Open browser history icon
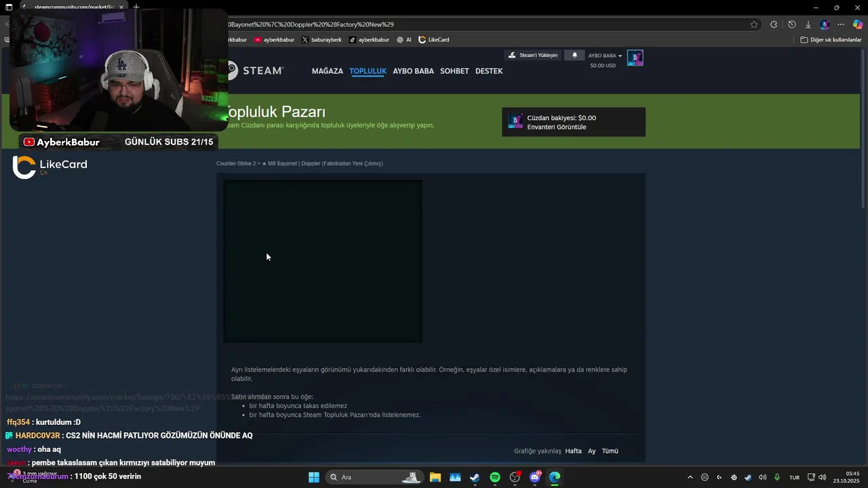Viewport: 868px width, 488px height. coord(791,24)
